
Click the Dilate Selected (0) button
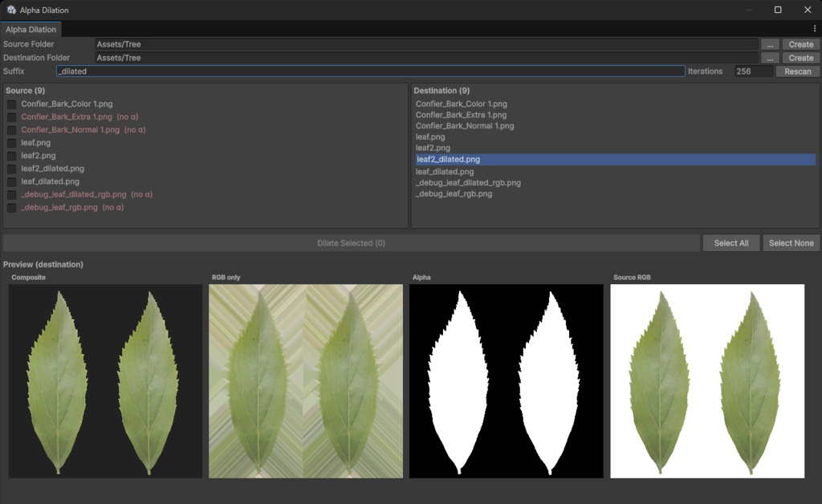coord(352,243)
